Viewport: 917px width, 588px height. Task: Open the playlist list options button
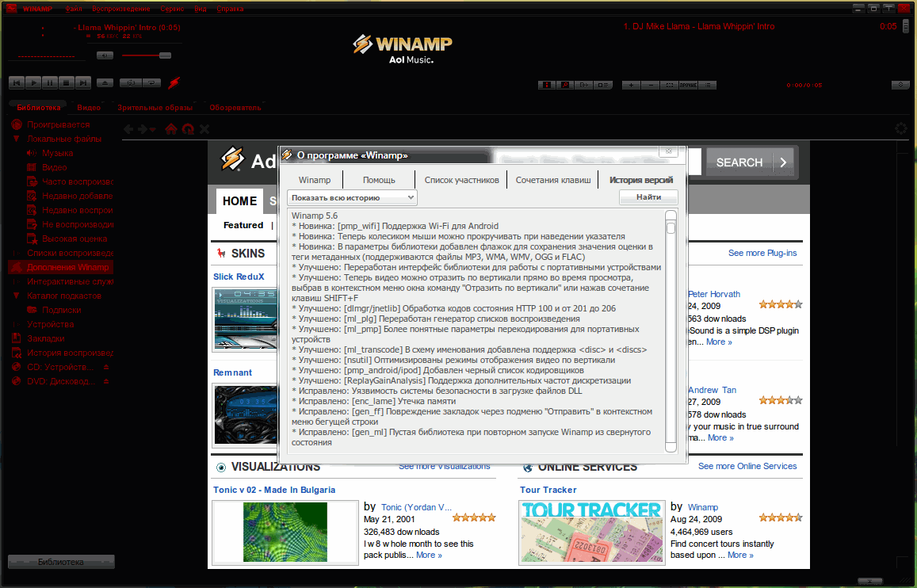click(708, 85)
